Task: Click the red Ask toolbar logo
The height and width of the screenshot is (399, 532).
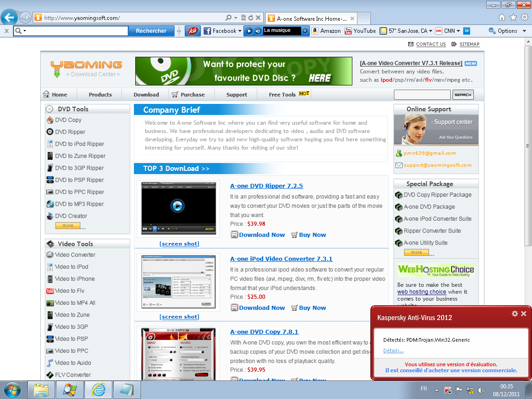Action: tap(193, 31)
